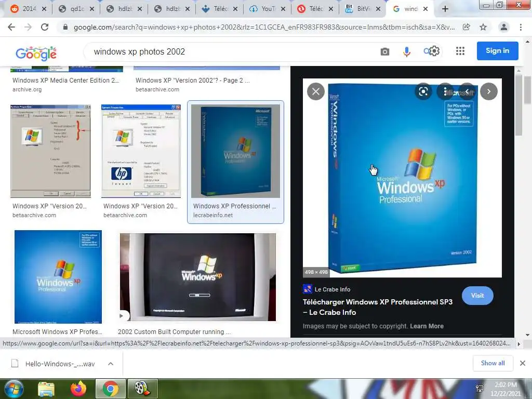Click the browser forward arrow
Viewport: 532px width, 399px height.
tap(28, 27)
